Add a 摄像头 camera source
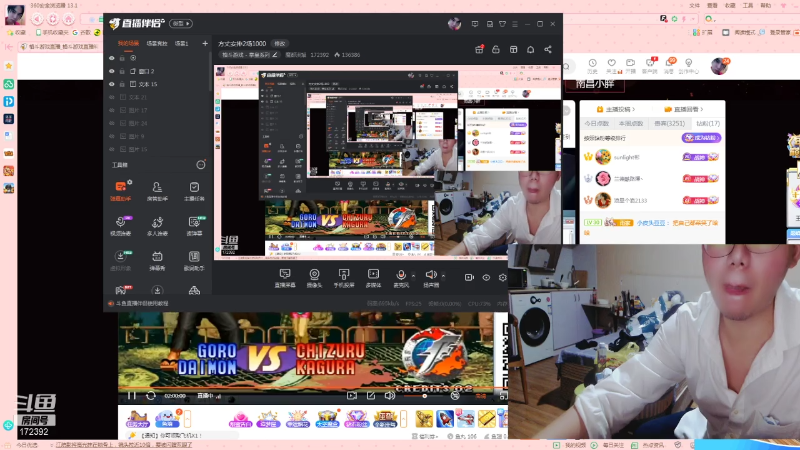This screenshot has width=800, height=450. click(314, 278)
